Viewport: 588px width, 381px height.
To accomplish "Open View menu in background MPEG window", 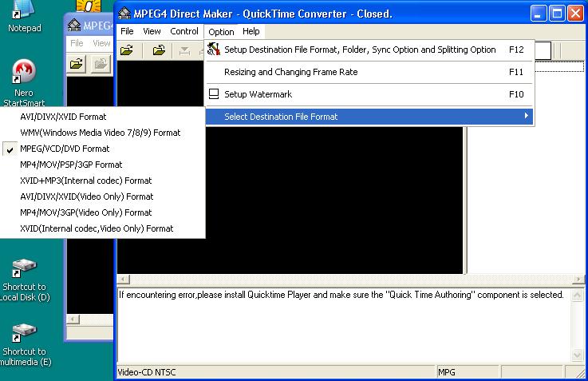I will (101, 43).
